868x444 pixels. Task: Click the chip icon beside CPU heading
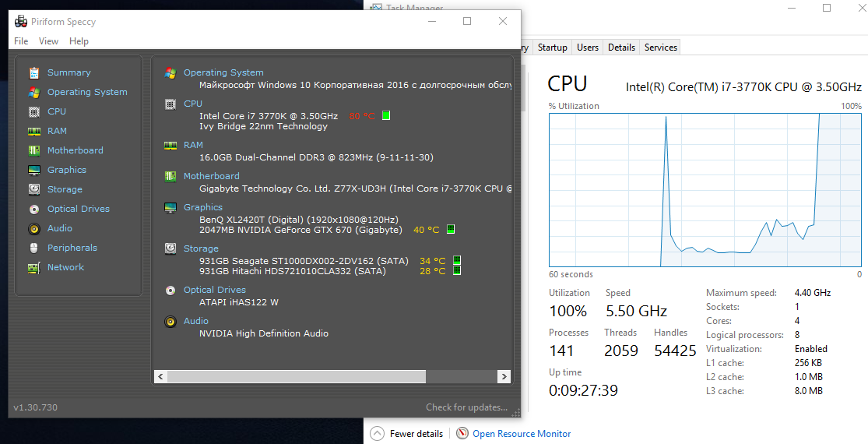click(x=170, y=104)
